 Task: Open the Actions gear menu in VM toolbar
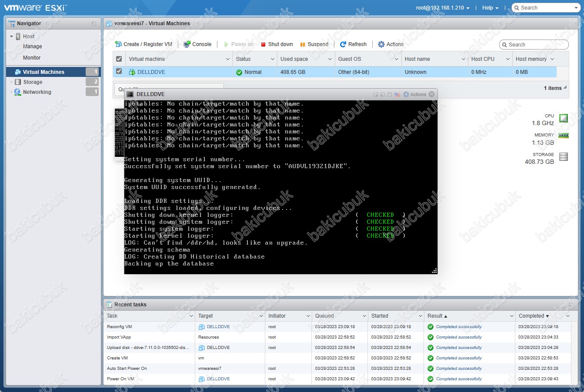390,44
